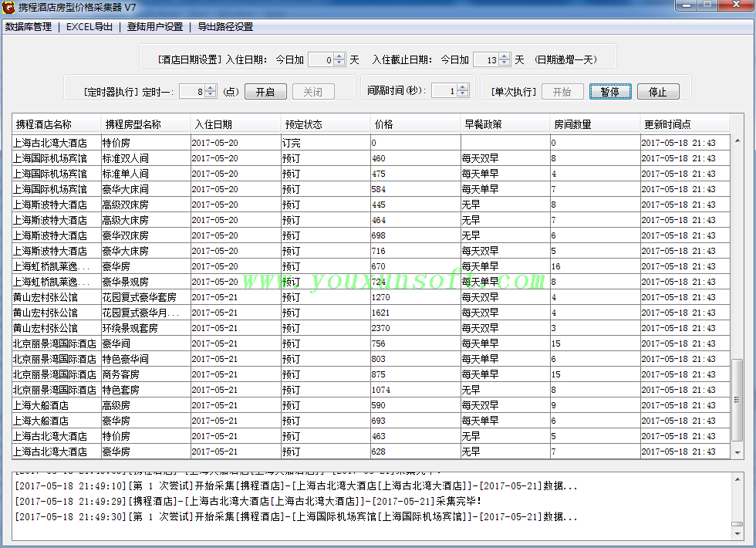Sort by 价格 column header
This screenshot has height=548, width=756.
tap(415, 124)
